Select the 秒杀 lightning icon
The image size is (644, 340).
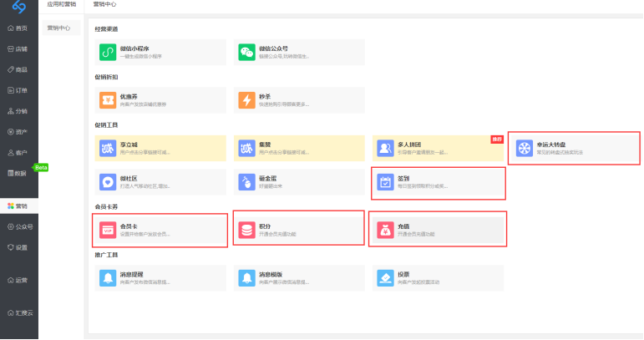[246, 100]
